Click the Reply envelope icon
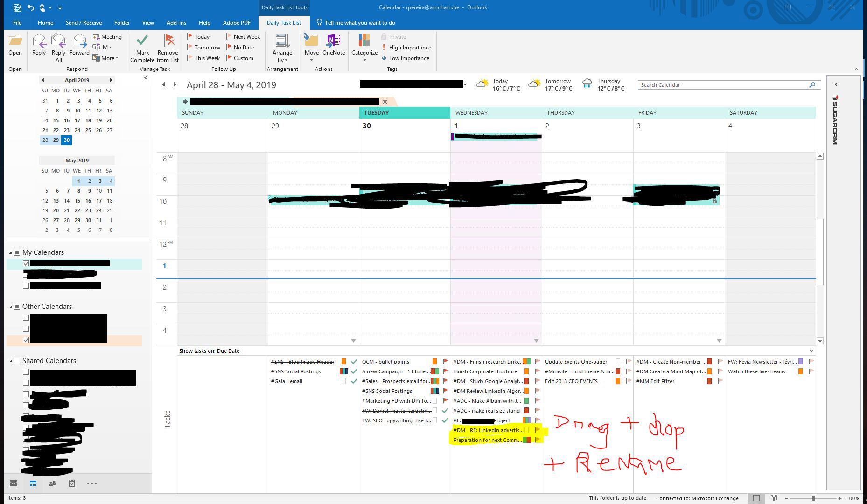Screen dimensions: 867x504 pyautogui.click(x=39, y=41)
